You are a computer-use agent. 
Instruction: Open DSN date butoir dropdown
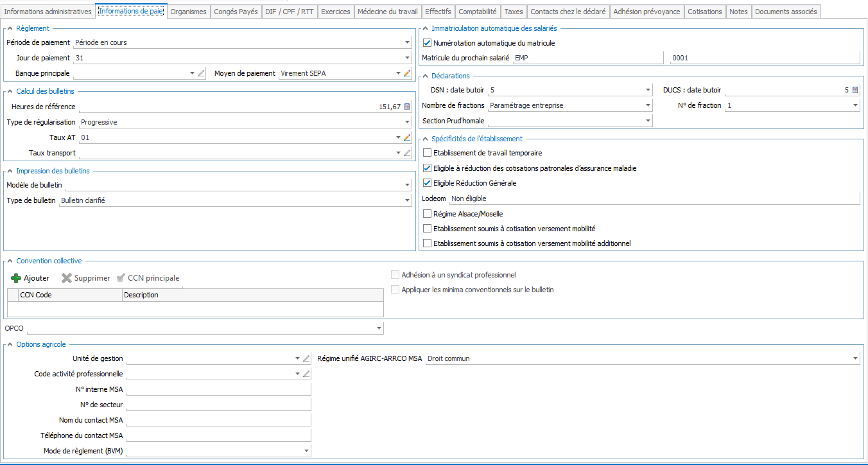[x=648, y=90]
